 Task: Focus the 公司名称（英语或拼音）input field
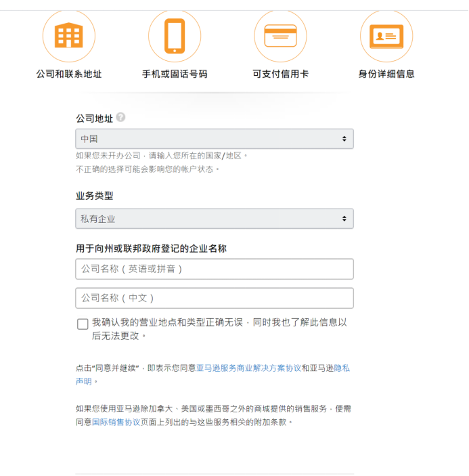coord(214,269)
